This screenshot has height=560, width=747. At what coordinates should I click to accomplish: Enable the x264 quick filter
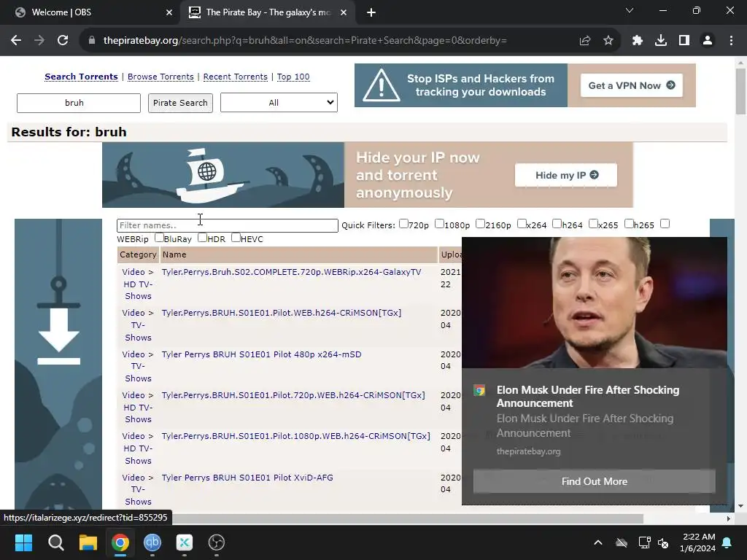point(521,223)
